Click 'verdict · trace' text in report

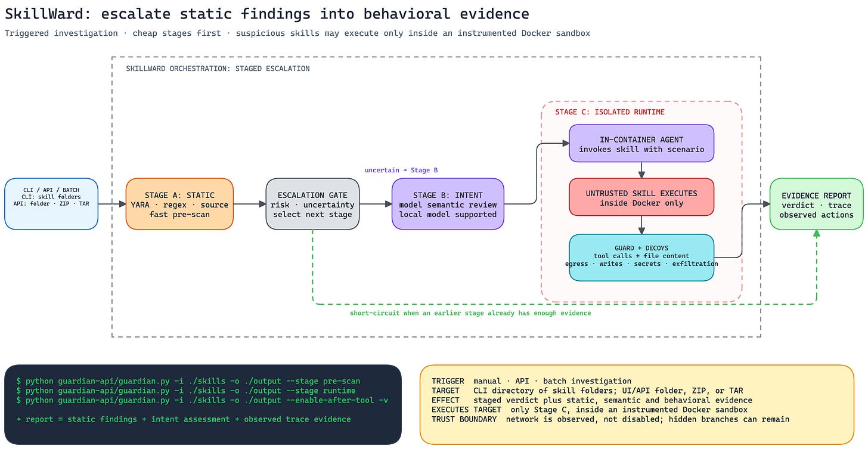[817, 205]
